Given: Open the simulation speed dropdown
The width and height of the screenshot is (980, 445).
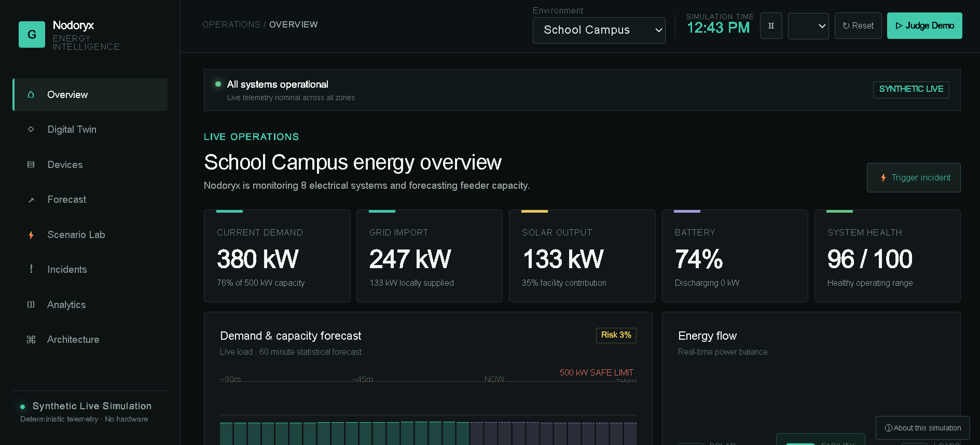Looking at the screenshot, I should pyautogui.click(x=808, y=26).
